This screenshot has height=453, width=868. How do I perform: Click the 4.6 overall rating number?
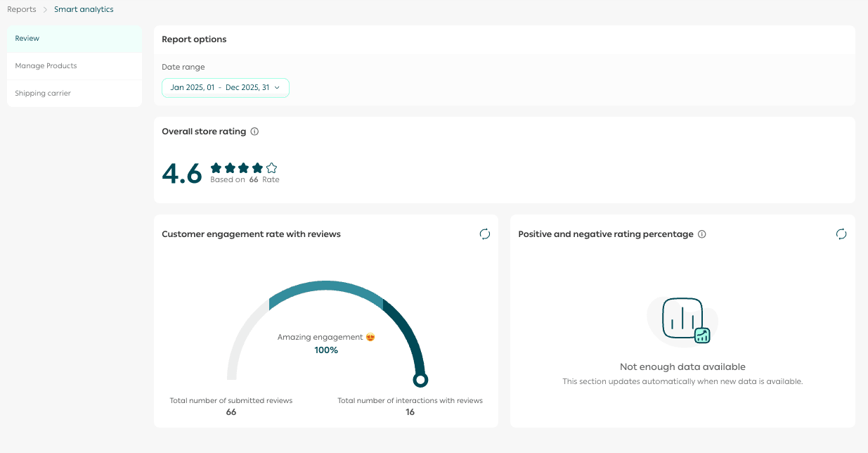[x=182, y=174]
